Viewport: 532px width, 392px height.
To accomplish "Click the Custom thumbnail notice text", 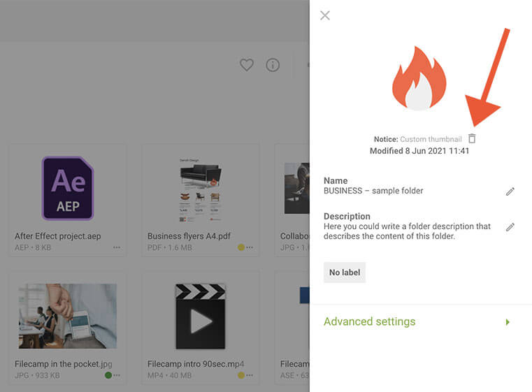I will tap(431, 139).
